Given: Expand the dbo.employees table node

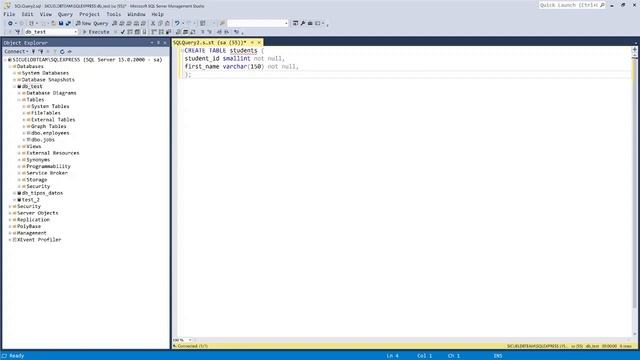Looking at the screenshot, I should (x=24, y=133).
